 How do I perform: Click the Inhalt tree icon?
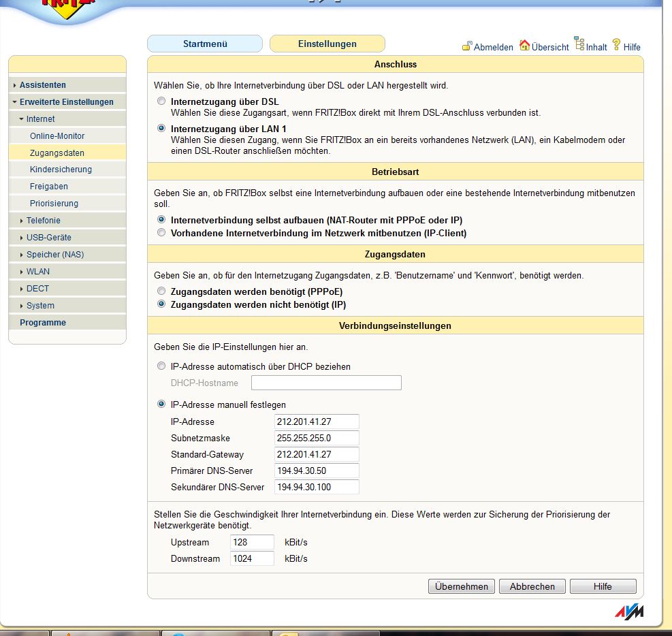(579, 44)
